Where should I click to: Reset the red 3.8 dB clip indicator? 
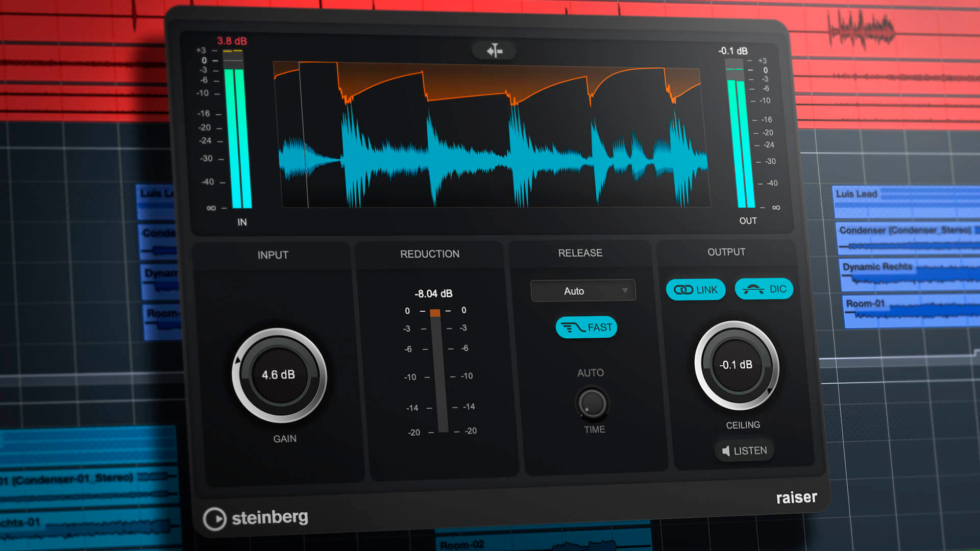tap(232, 41)
